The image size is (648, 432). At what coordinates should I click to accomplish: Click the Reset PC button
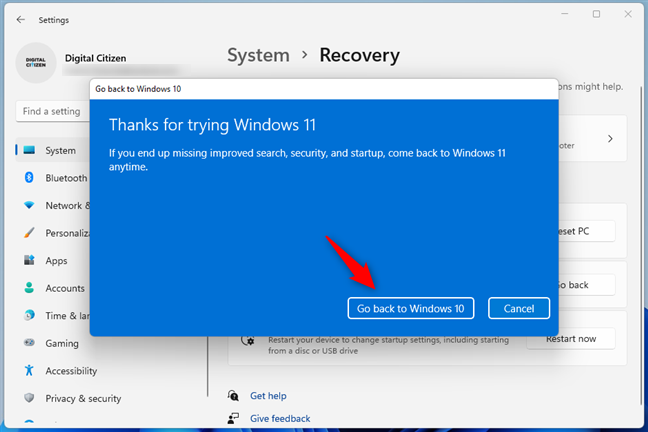pyautogui.click(x=587, y=231)
